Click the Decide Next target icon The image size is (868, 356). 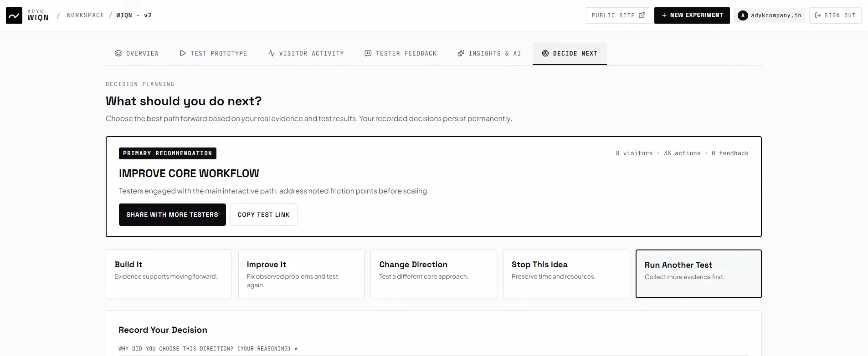coord(545,53)
